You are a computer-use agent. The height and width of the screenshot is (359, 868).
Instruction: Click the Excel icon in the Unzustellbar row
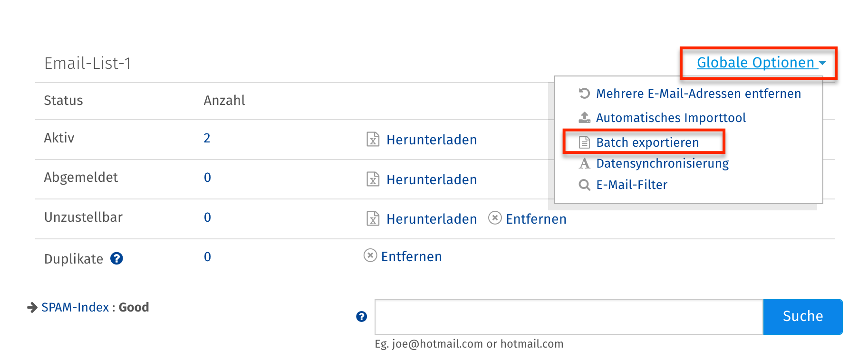pos(373,218)
